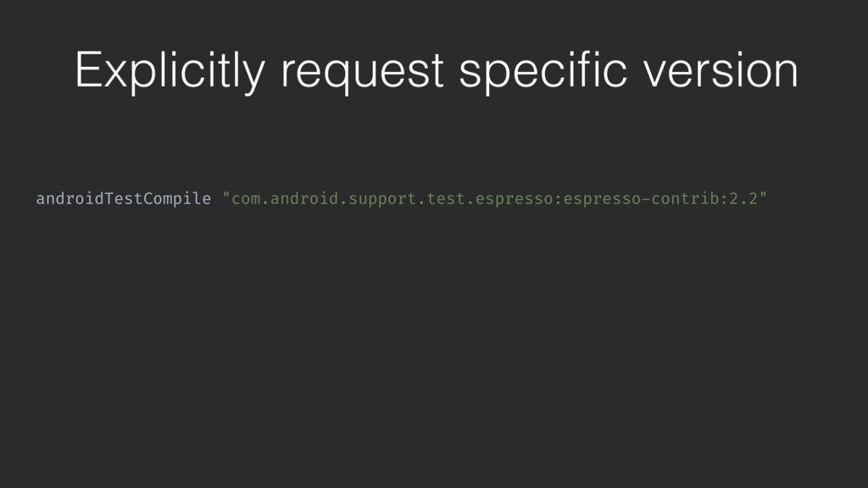Click the colon before the 2.2 version

[x=724, y=200]
